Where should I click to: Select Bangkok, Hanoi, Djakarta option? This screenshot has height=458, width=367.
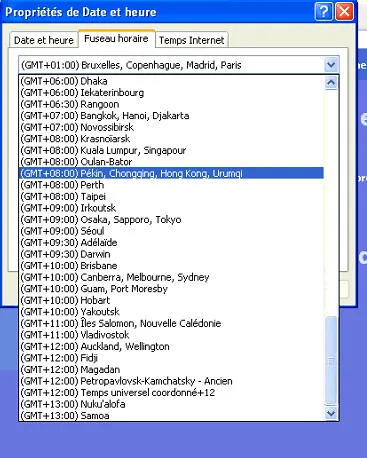click(x=171, y=116)
